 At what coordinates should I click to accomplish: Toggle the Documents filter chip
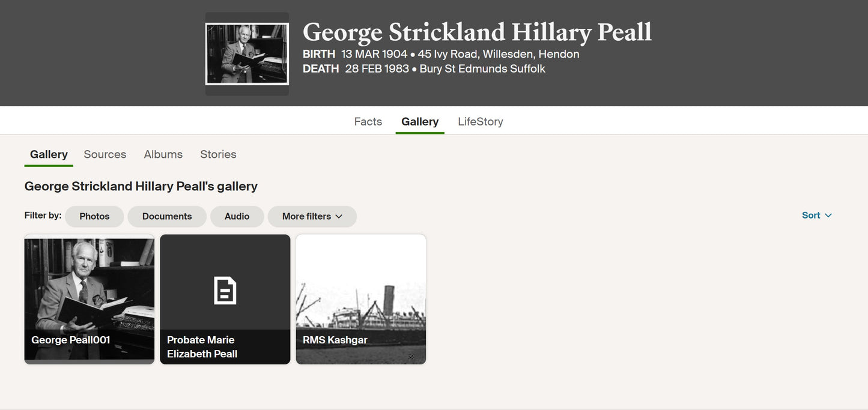pyautogui.click(x=167, y=216)
